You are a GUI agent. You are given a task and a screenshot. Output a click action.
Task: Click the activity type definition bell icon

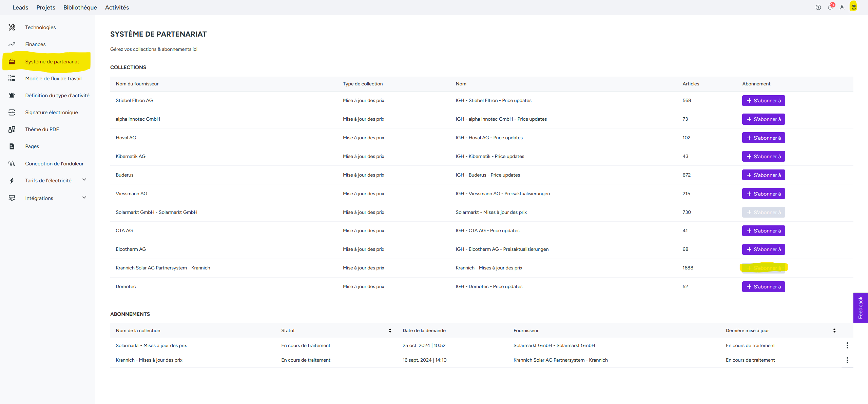click(12, 96)
